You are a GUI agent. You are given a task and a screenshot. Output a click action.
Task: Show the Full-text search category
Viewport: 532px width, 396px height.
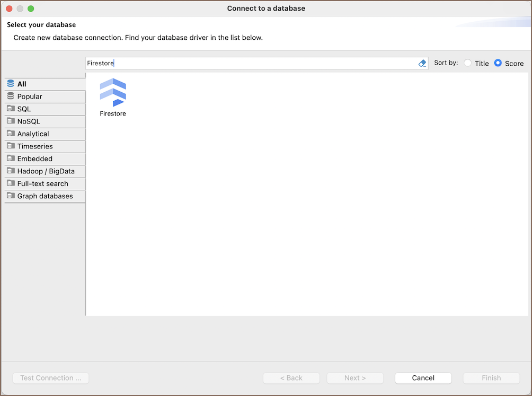click(x=42, y=184)
